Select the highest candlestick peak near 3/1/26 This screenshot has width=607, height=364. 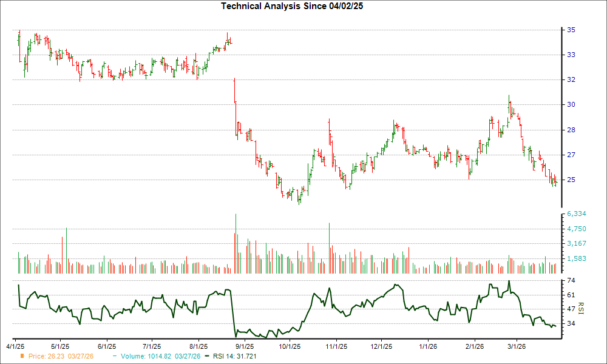tap(509, 103)
